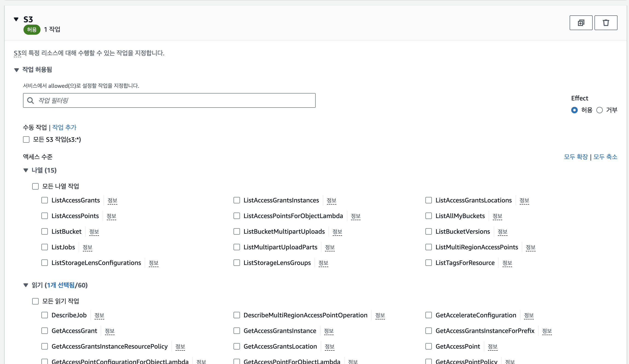Open 정보 link next to ListAccessGrantsInstances
Screen dimensions: 629x364
[332, 200]
